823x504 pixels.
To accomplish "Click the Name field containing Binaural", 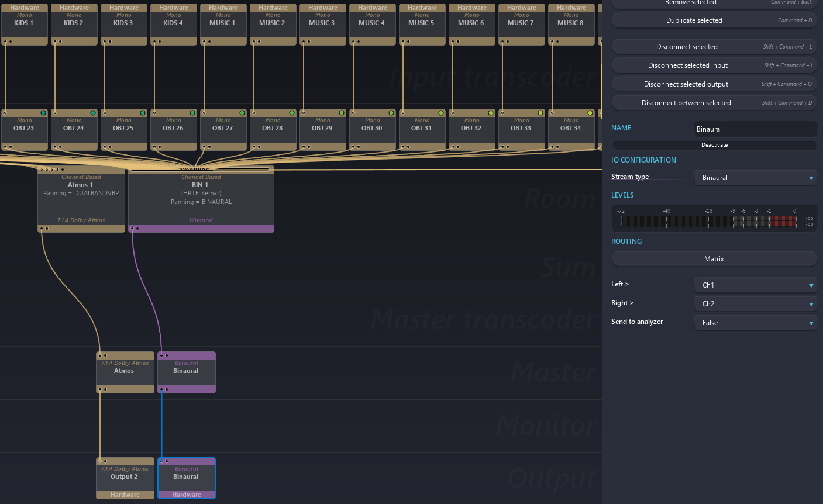I will pyautogui.click(x=755, y=129).
